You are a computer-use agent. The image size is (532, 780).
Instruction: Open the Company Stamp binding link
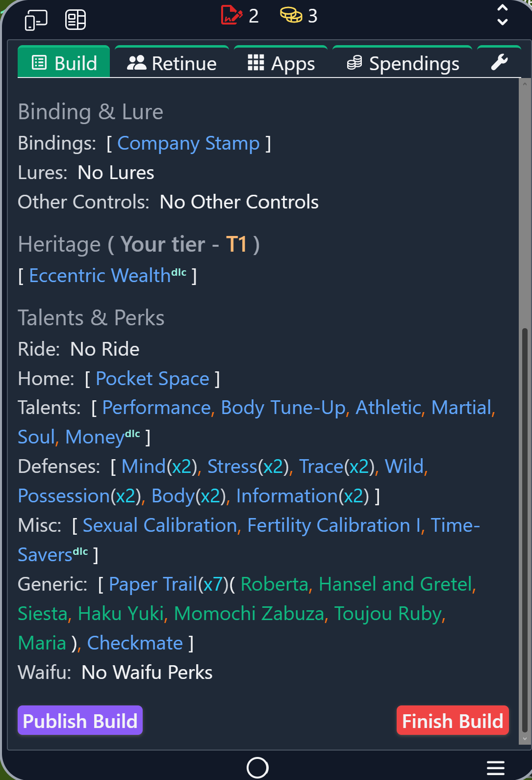[x=188, y=143]
